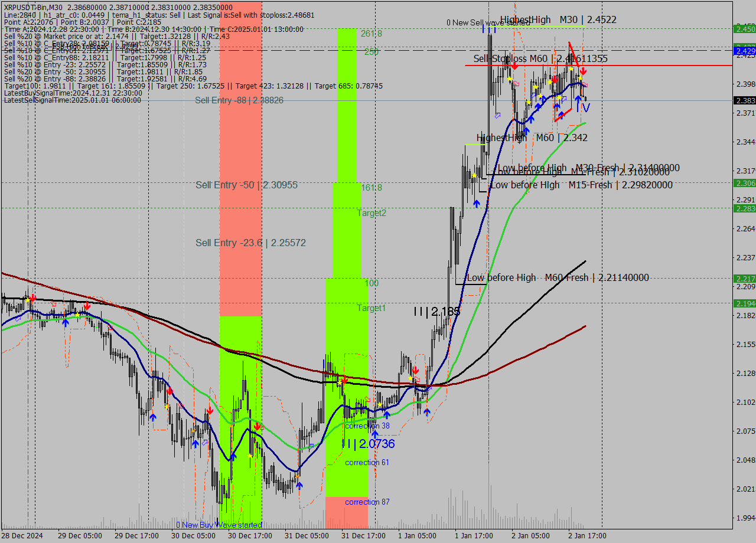The image size is (756, 543).
Task: Select the 'Line:2840 | h1_atr_c0' status line
Action: pos(159,15)
